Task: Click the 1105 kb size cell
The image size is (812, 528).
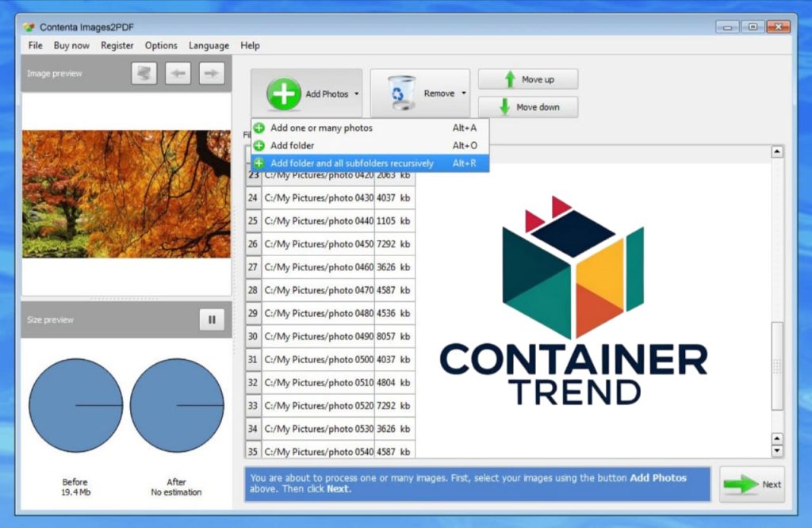Action: coord(395,221)
